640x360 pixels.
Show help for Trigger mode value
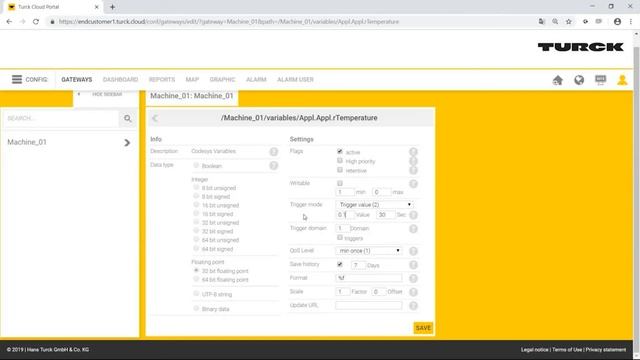[x=413, y=215]
